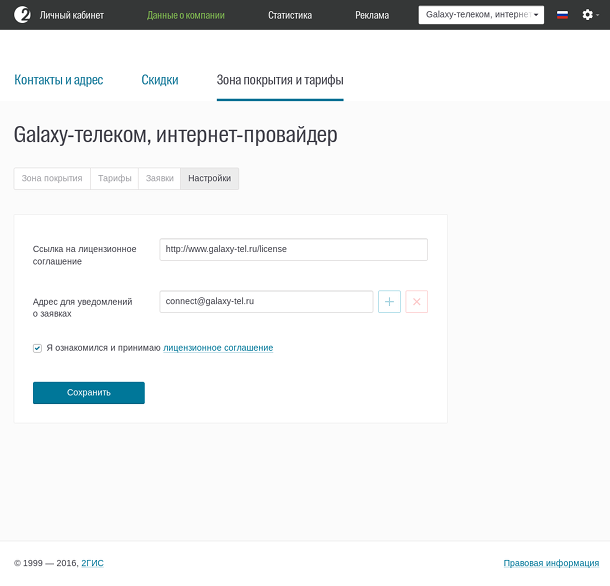Click the Ссылка на лицензионное соглашение label

click(84, 255)
